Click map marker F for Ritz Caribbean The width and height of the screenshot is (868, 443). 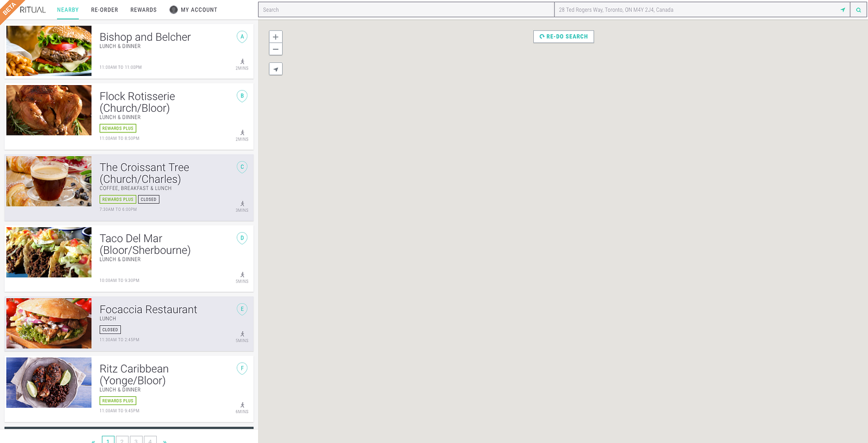242,368
